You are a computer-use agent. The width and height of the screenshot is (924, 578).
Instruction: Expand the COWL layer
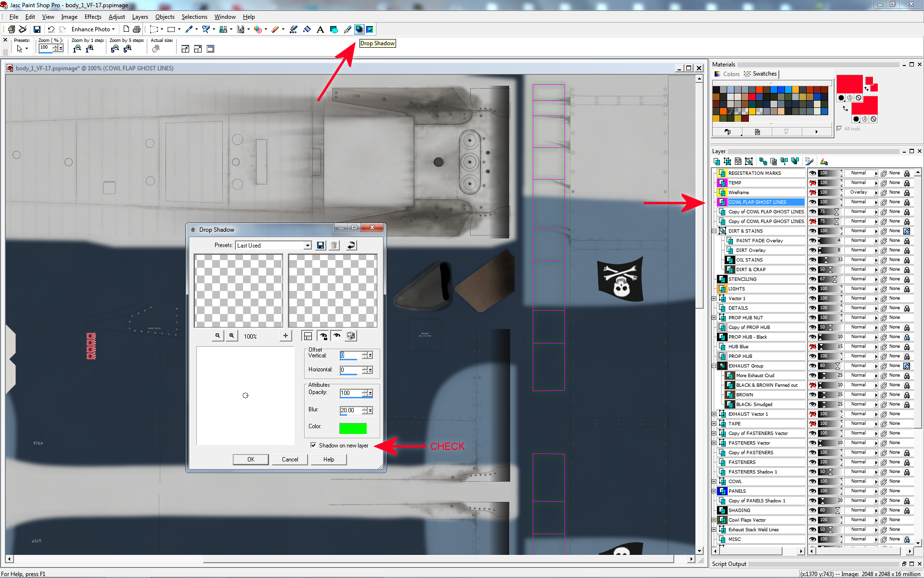[714, 482]
